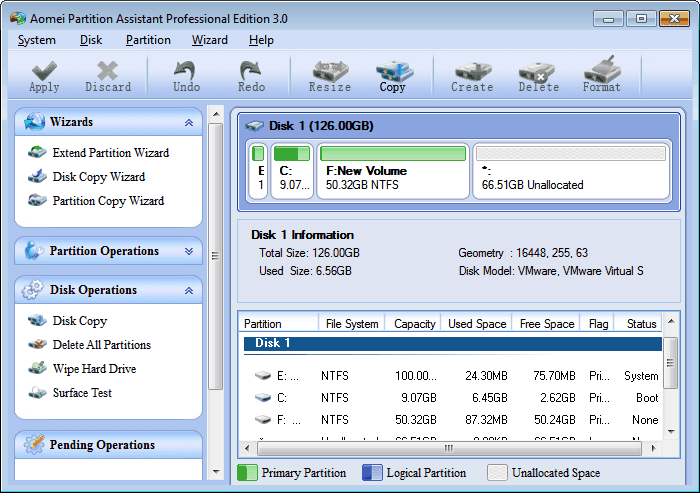This screenshot has width=700, height=493.
Task: Click the Disk Copy operation icon
Action: tap(37, 321)
